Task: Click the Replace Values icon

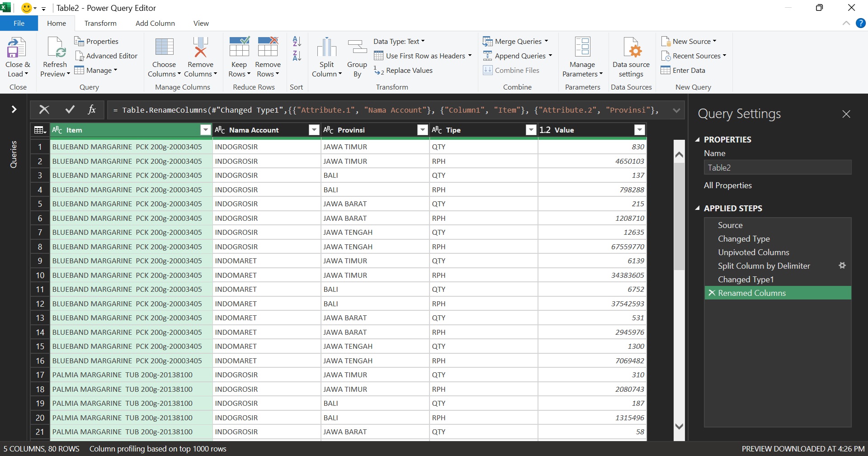Action: (x=379, y=71)
